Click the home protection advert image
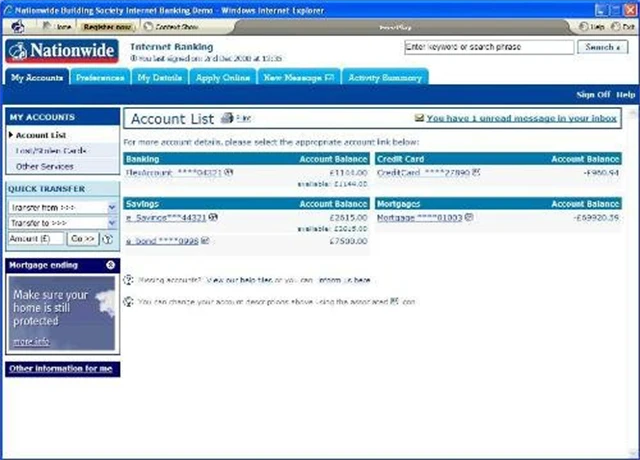 pos(62,313)
